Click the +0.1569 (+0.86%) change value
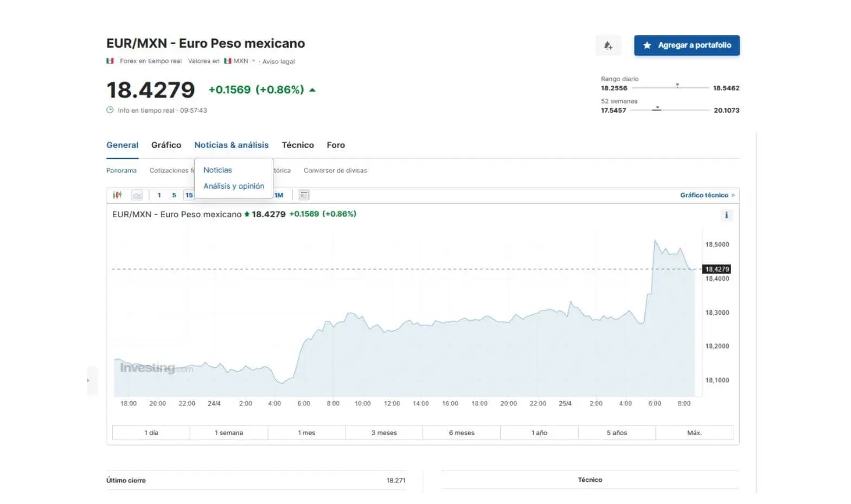851x504 pixels. (x=256, y=90)
